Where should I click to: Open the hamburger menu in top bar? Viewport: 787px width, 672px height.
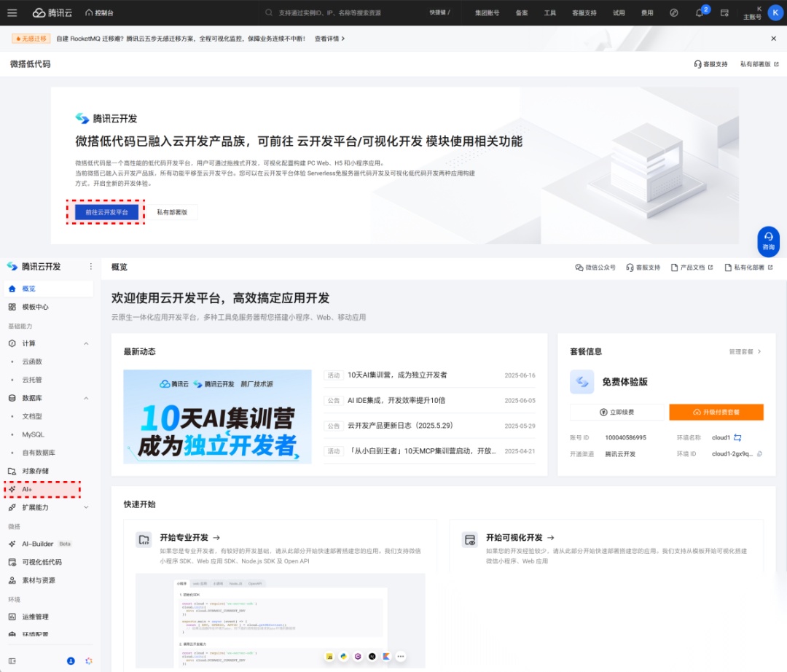click(x=12, y=12)
